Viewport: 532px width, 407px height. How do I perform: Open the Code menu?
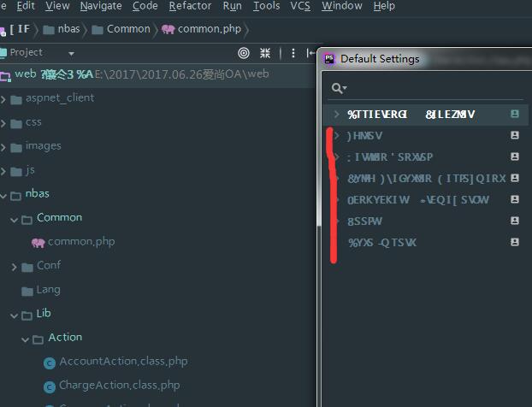point(145,6)
